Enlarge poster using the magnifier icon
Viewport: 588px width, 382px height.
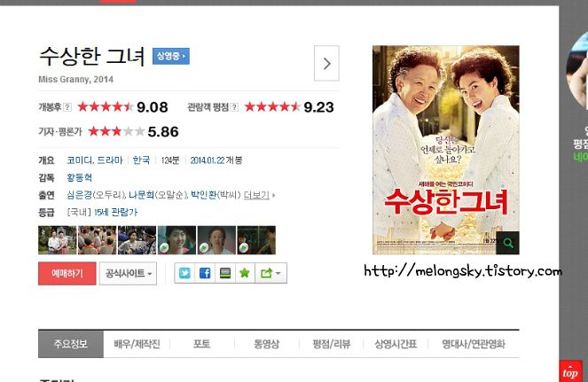[508, 243]
